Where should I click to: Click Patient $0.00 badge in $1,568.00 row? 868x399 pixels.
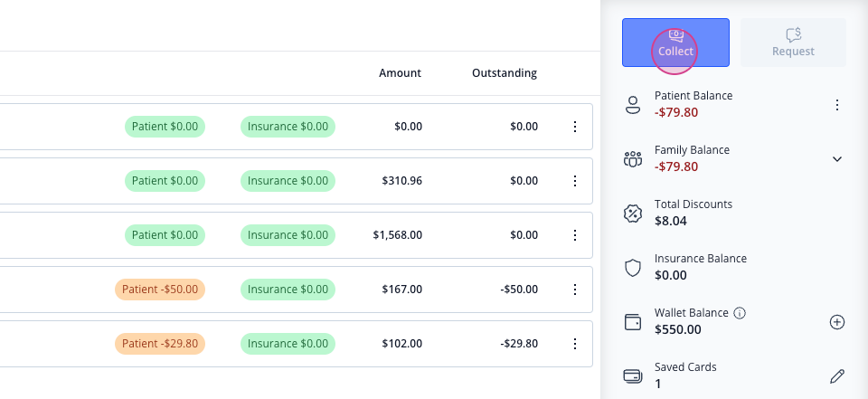(x=165, y=235)
